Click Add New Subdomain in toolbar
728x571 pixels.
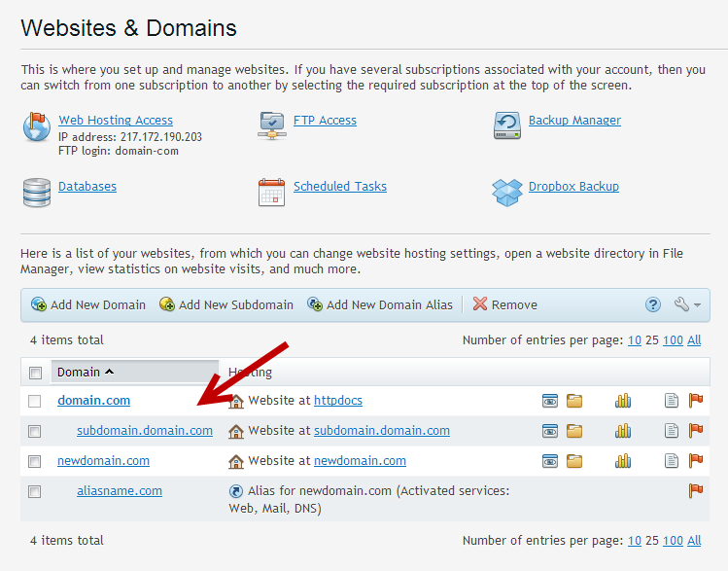(x=226, y=304)
